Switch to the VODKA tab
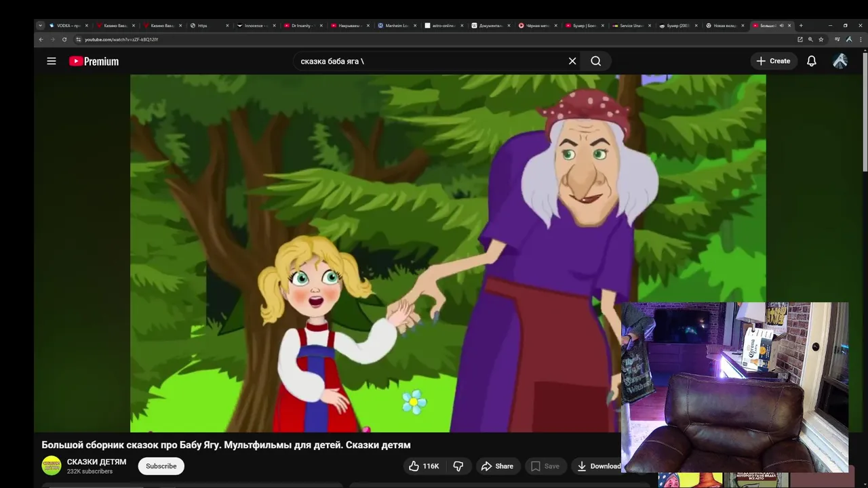Screen dimensions: 868x488 point(68,26)
